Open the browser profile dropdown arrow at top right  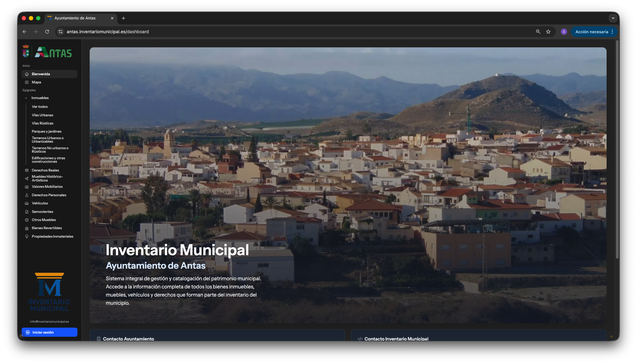click(613, 18)
